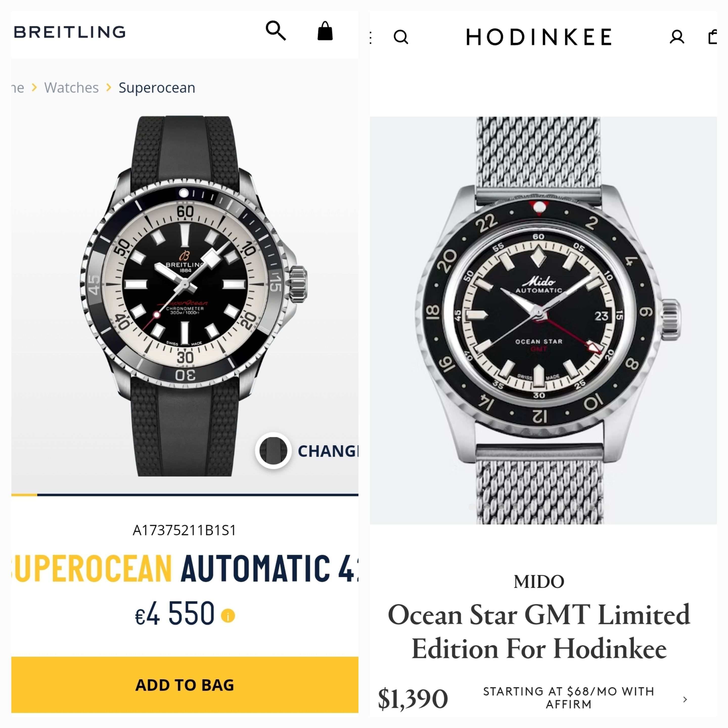Open the Hodinkee cart icon

coord(713,37)
